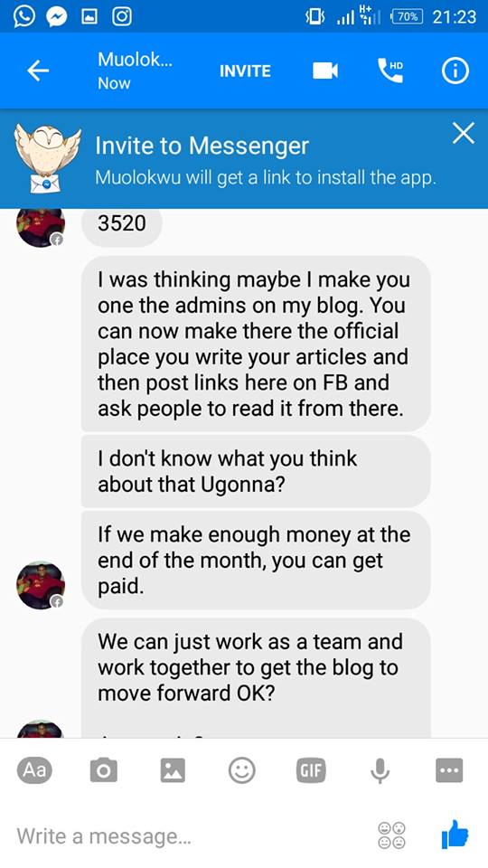
Task: Tap the microphone to record voice
Action: tap(380, 770)
